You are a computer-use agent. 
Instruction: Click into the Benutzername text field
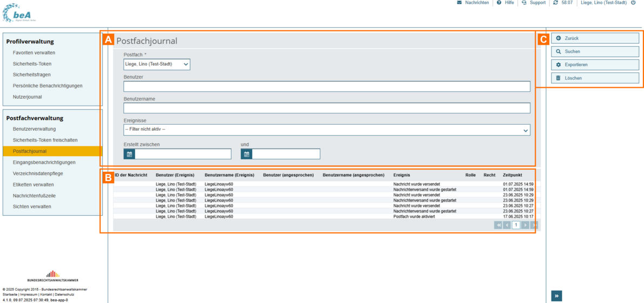(x=327, y=108)
